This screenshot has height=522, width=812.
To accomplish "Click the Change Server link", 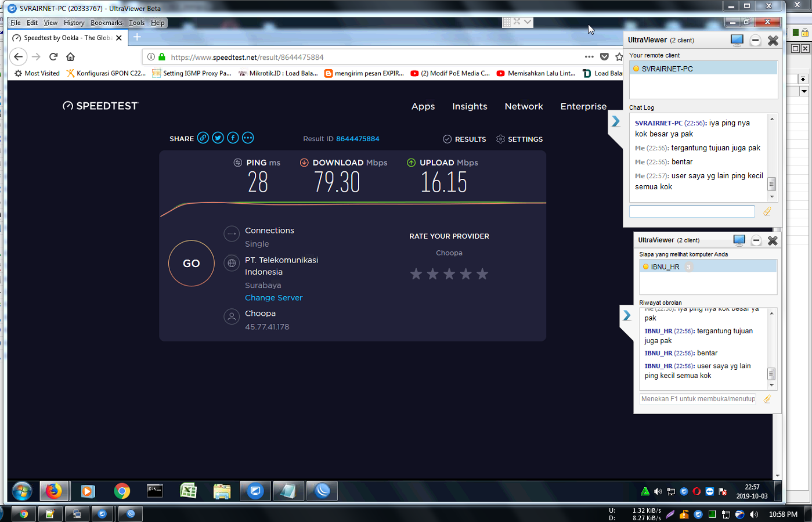I will (x=273, y=297).
